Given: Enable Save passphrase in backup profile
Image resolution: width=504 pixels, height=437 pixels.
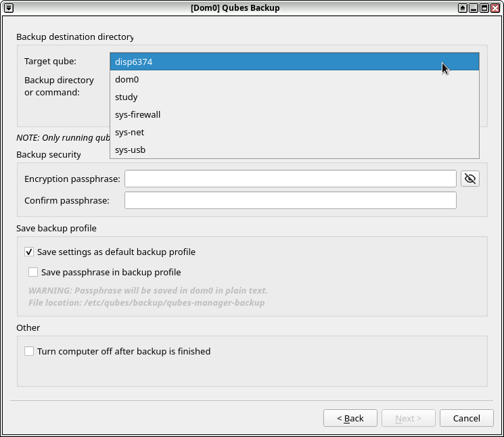Looking at the screenshot, I should (33, 272).
